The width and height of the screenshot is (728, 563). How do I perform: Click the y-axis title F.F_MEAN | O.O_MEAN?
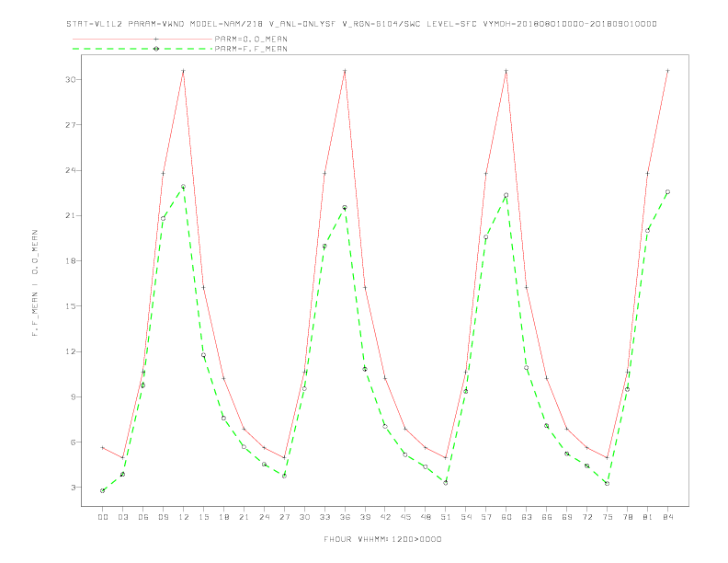(x=35, y=283)
